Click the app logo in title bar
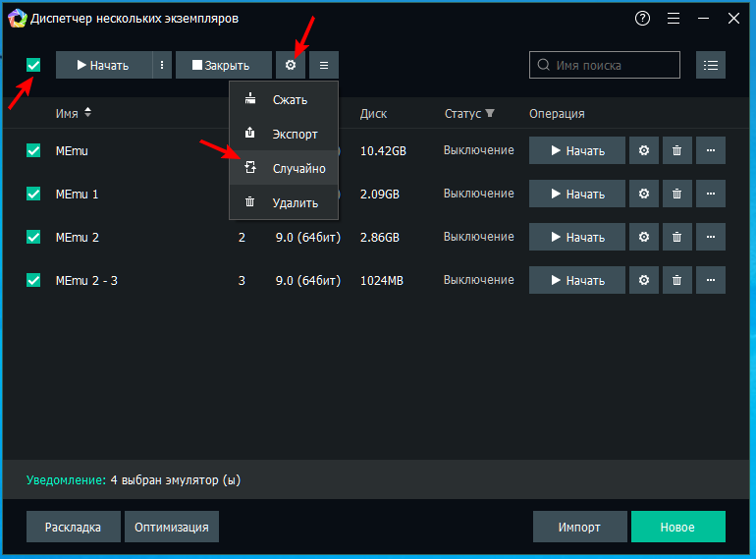Screen dimensions: 756x559 click(18, 19)
